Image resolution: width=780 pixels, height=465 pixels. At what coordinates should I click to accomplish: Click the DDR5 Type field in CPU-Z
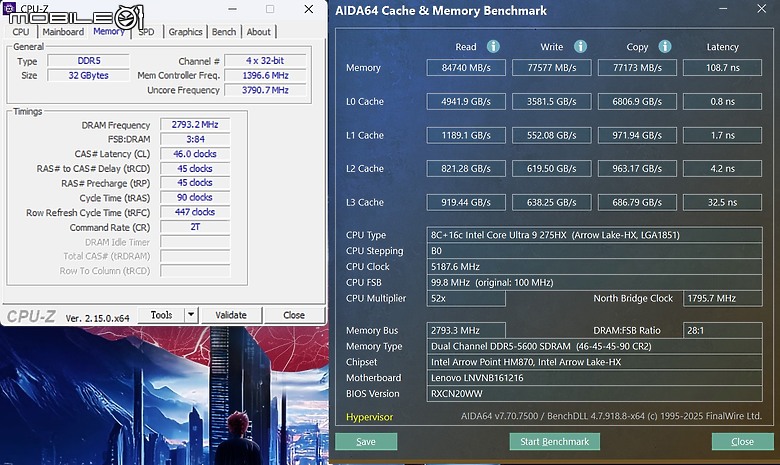click(89, 61)
